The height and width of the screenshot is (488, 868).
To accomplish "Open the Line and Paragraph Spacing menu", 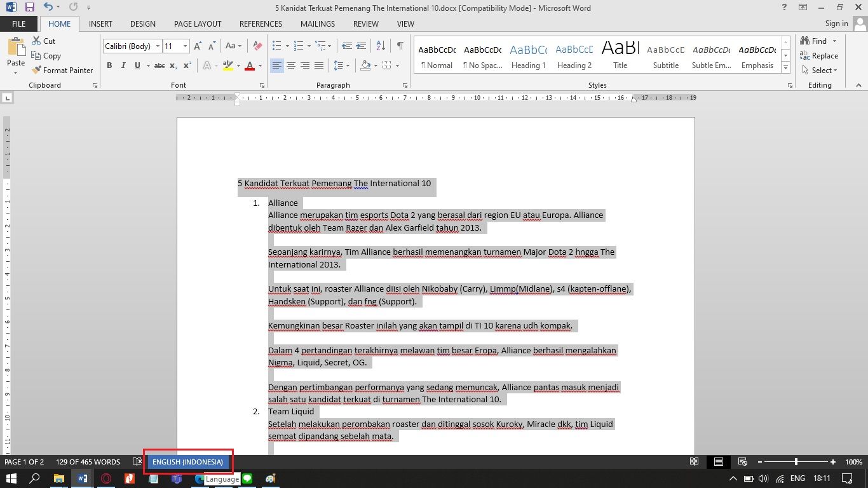I will pyautogui.click(x=341, y=65).
